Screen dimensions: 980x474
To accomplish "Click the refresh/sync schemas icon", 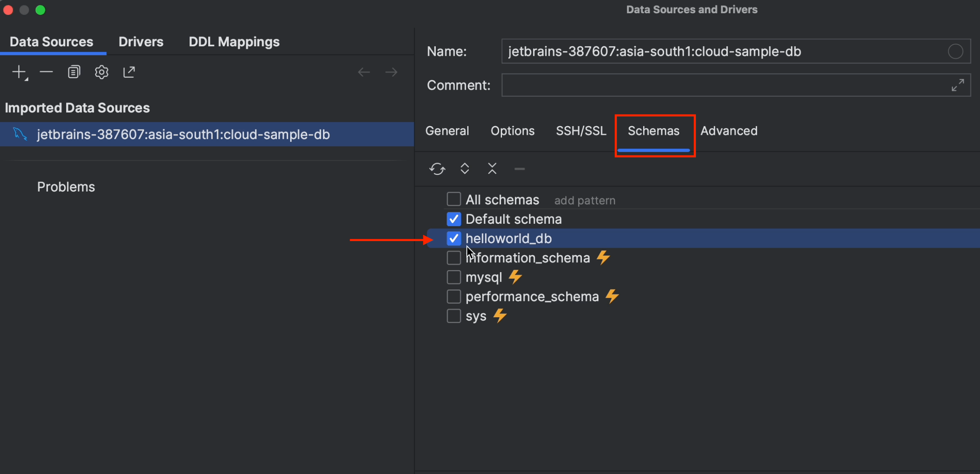I will [437, 169].
